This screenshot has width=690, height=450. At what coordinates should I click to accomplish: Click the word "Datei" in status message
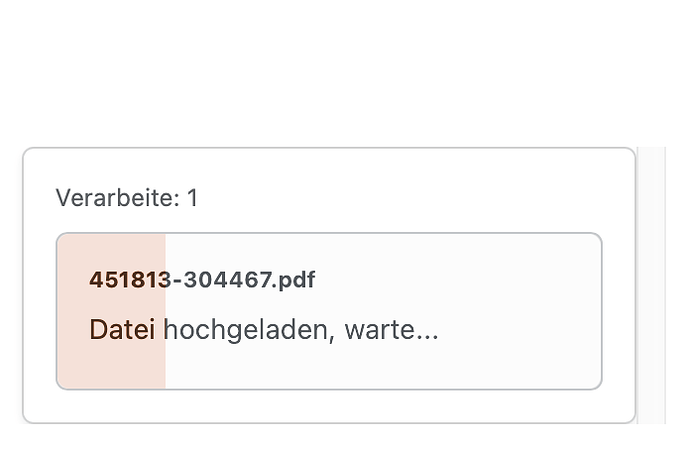(122, 329)
